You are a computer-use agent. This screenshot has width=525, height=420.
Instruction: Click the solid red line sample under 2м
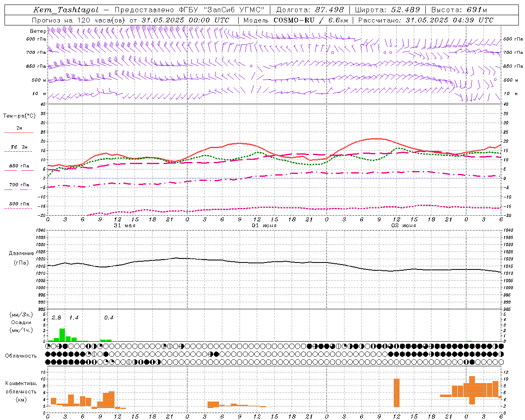click(19, 132)
